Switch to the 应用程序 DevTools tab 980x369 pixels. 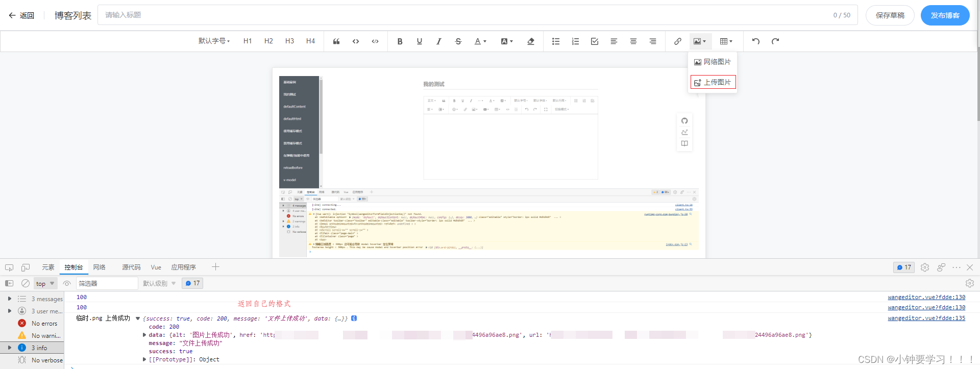[x=184, y=267]
